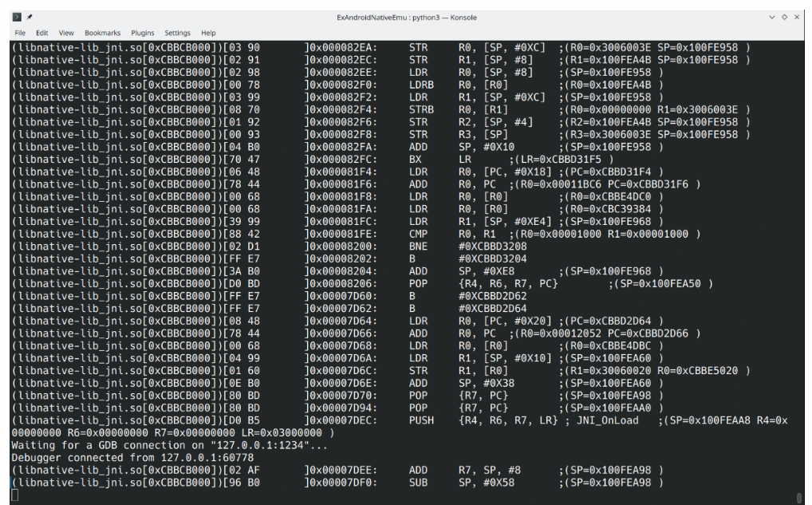Click the POP {R4, R6, R7, PC} instruction

coord(483,284)
